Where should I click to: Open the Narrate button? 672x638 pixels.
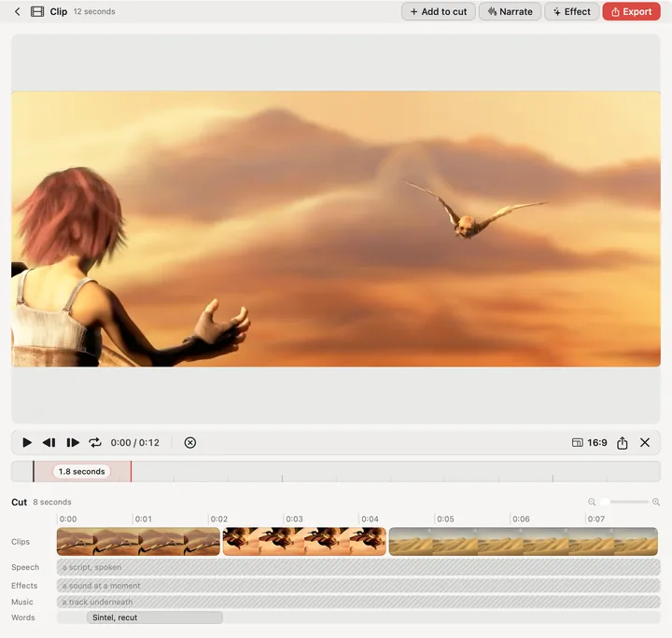point(510,11)
